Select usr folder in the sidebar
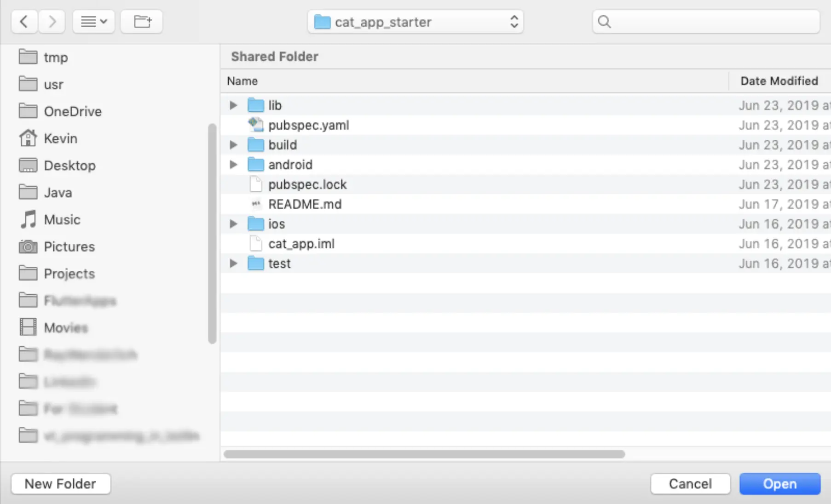The width and height of the screenshot is (831, 504). coord(41,85)
